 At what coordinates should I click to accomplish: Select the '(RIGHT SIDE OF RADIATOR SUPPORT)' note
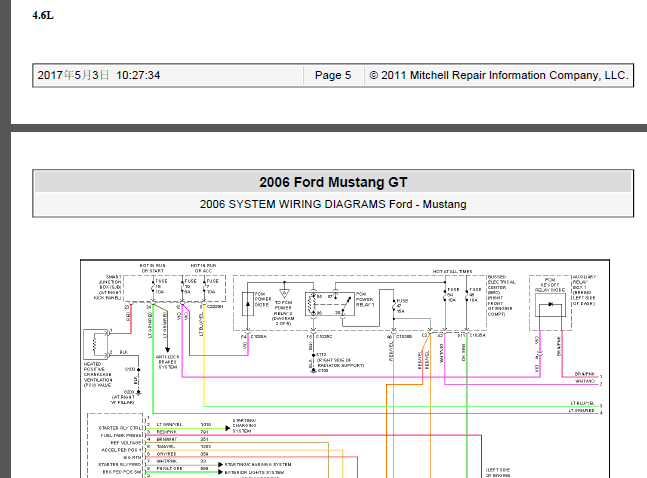(340, 363)
